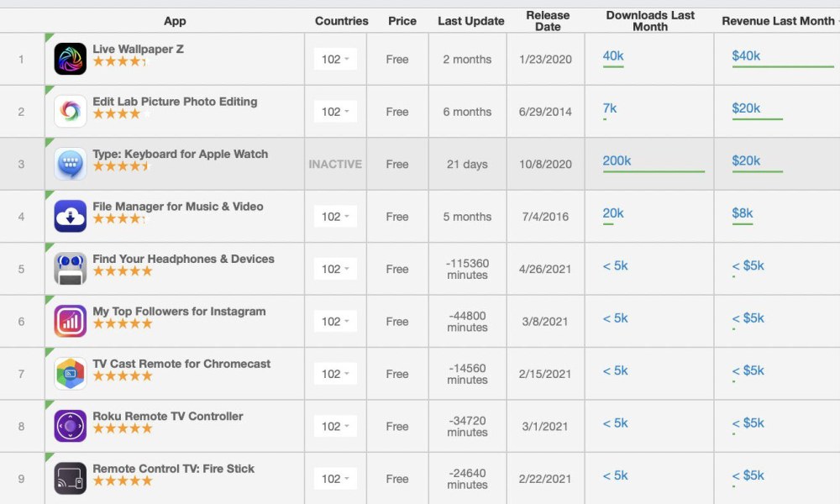Image resolution: width=840 pixels, height=504 pixels.
Task: Select the Type Keyboard for Apple Watch icon
Action: click(x=71, y=164)
